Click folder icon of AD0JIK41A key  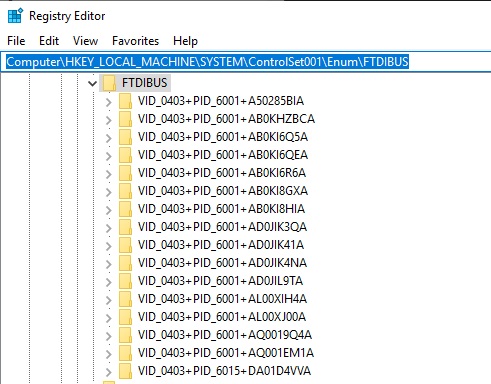pyautogui.click(x=125, y=245)
